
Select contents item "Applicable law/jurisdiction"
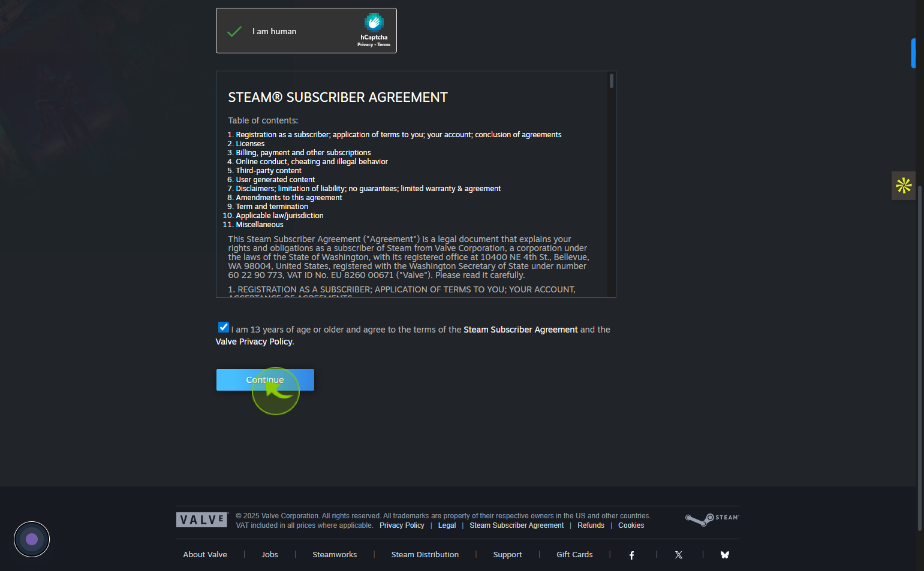coord(279,216)
